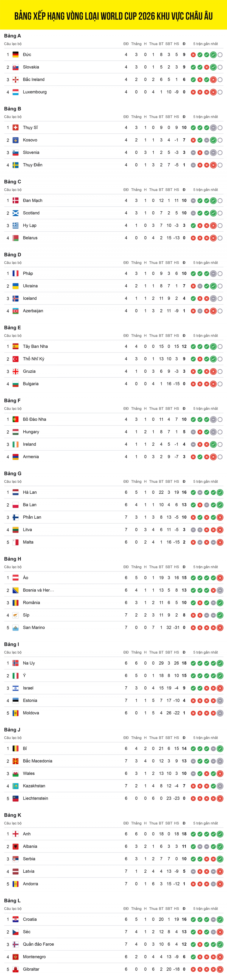
Task: Click the Bảng L group heading
Action: point(12,901)
